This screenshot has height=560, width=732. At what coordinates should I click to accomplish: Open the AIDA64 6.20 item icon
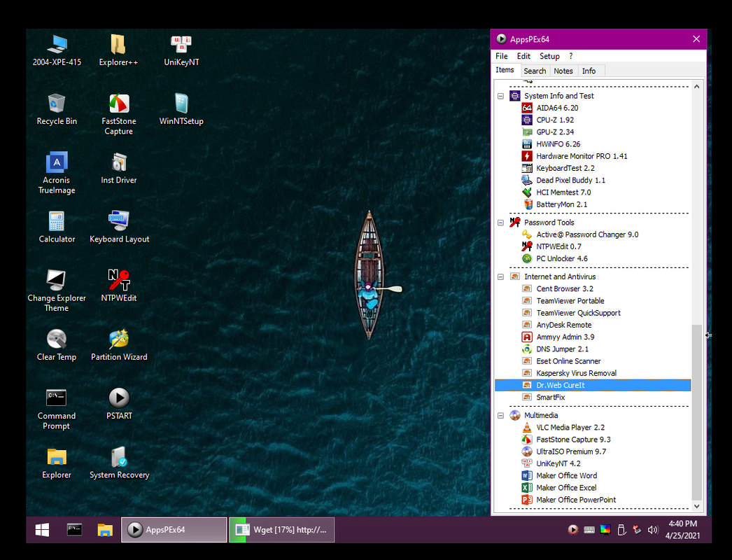click(x=526, y=108)
